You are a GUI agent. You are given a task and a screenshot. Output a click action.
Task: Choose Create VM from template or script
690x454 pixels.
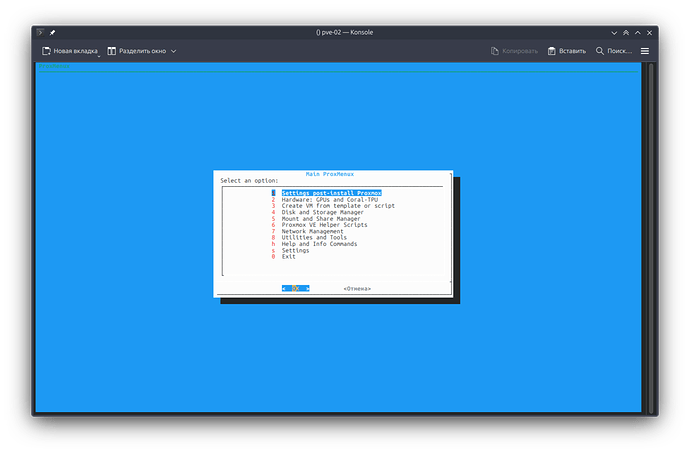(x=338, y=206)
